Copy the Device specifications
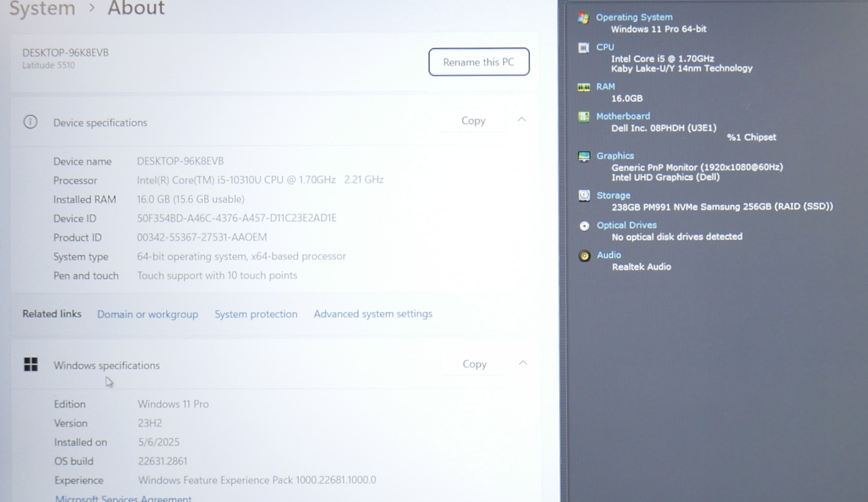868x502 pixels. (x=473, y=121)
